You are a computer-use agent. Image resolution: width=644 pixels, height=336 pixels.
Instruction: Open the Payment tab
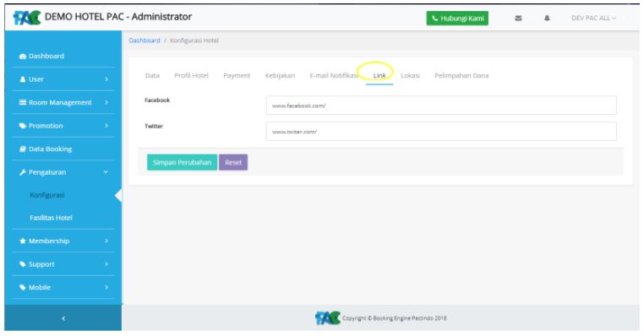click(x=237, y=75)
